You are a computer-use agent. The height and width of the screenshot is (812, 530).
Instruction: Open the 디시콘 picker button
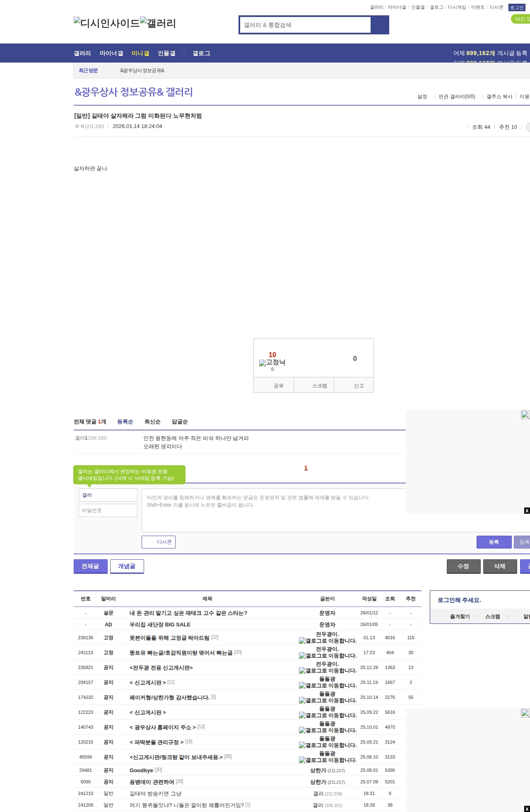point(159,542)
